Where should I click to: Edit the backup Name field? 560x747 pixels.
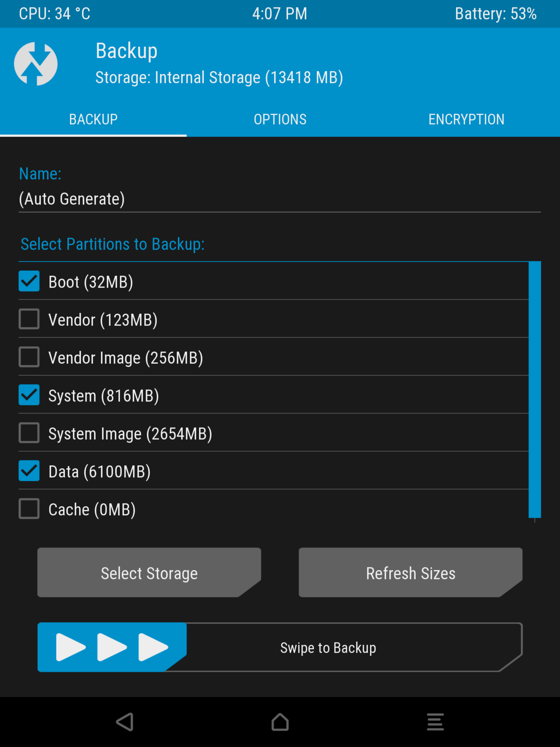click(x=279, y=199)
